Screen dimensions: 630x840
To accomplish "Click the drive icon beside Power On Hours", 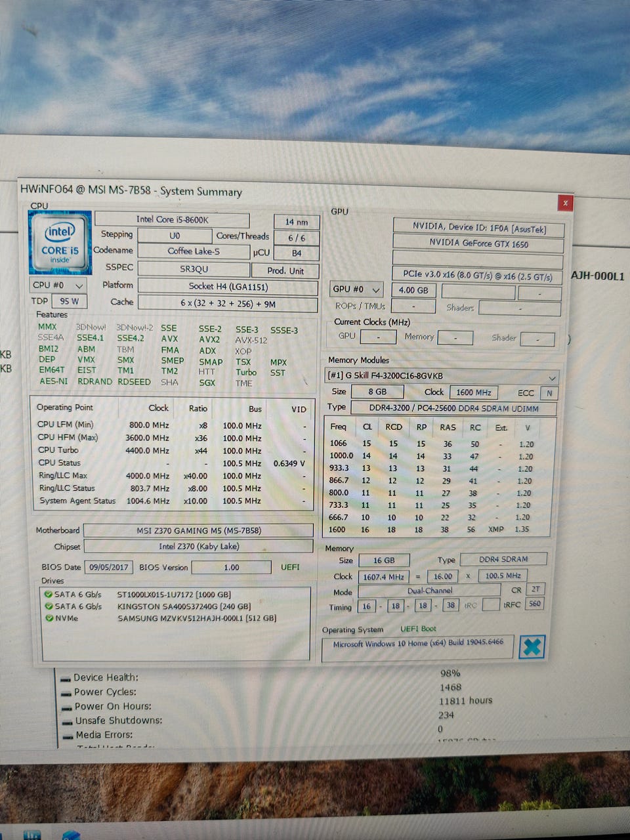I will tap(66, 707).
